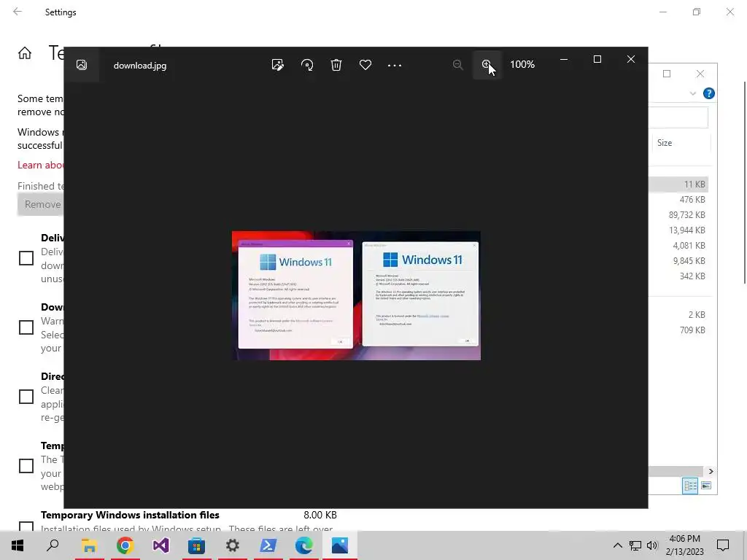
Task: Toggle Delivery Optimization checkbox
Action: click(x=26, y=258)
